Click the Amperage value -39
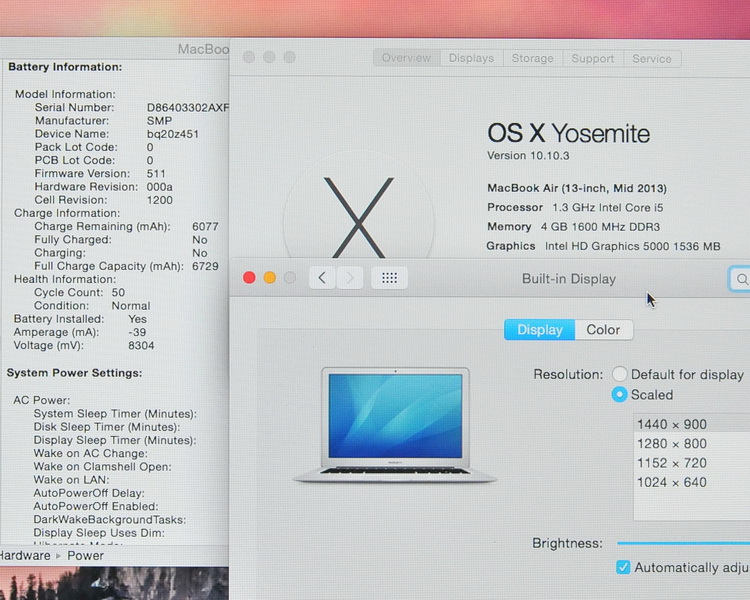The width and height of the screenshot is (750, 600). coord(137,332)
